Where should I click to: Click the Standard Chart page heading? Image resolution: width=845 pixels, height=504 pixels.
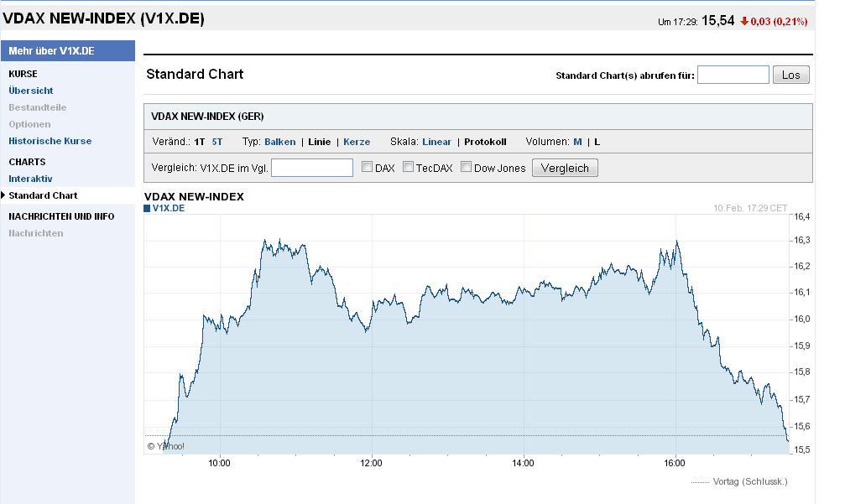(x=195, y=74)
